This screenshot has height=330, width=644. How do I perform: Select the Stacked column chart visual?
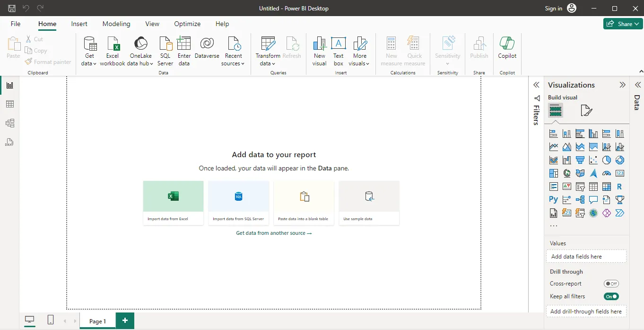tap(566, 134)
